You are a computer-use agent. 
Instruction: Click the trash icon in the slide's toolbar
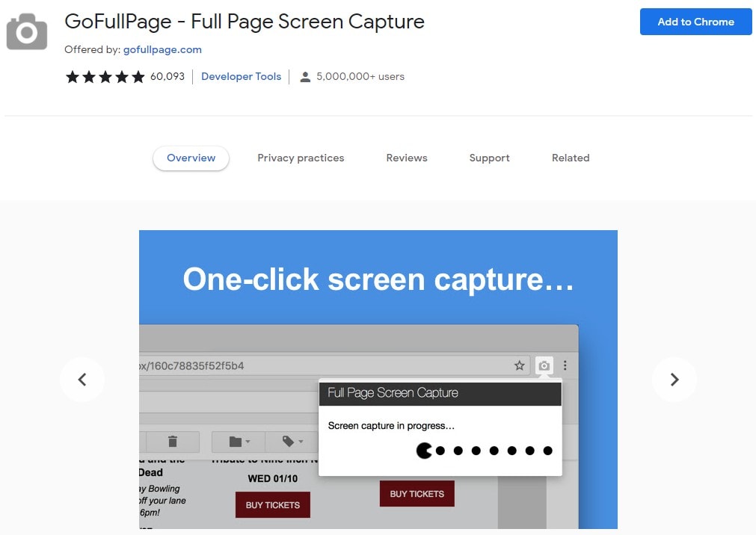173,441
